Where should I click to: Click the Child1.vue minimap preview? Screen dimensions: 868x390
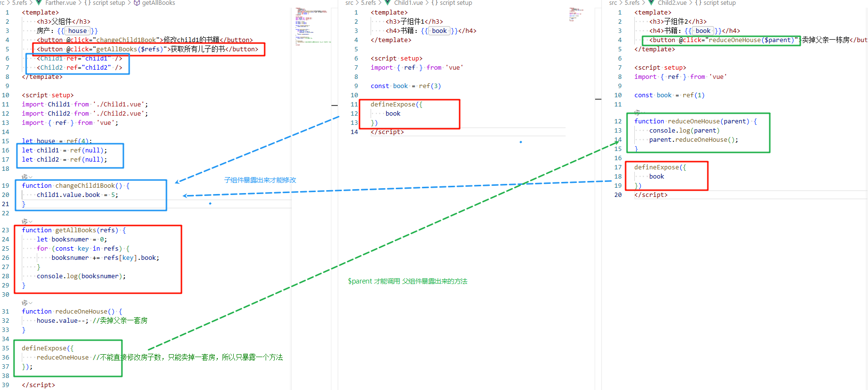click(576, 15)
